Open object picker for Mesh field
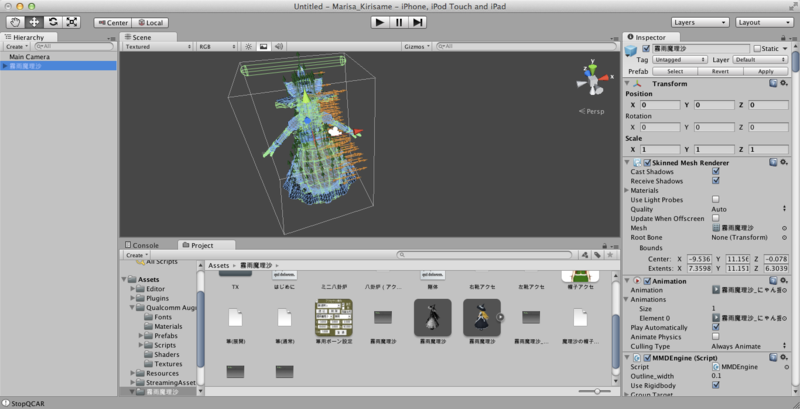The width and height of the screenshot is (800, 409). [x=784, y=228]
